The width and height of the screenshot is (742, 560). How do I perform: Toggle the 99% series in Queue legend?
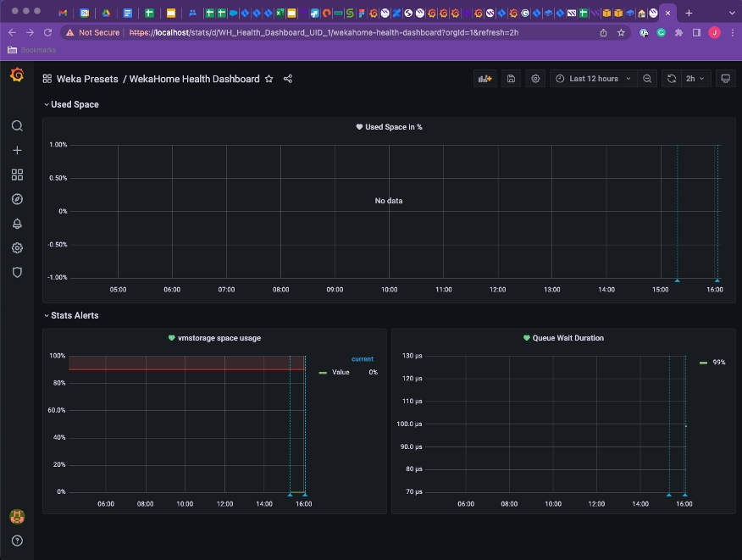pyautogui.click(x=718, y=362)
